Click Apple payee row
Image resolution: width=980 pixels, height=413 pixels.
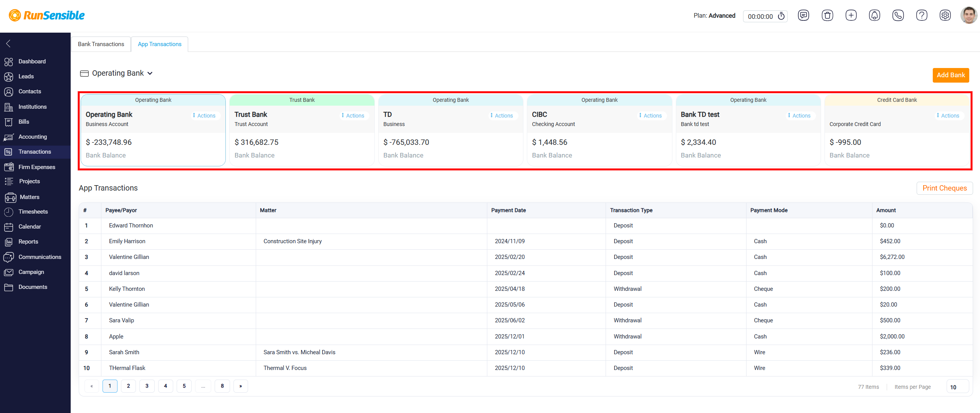click(x=526, y=337)
